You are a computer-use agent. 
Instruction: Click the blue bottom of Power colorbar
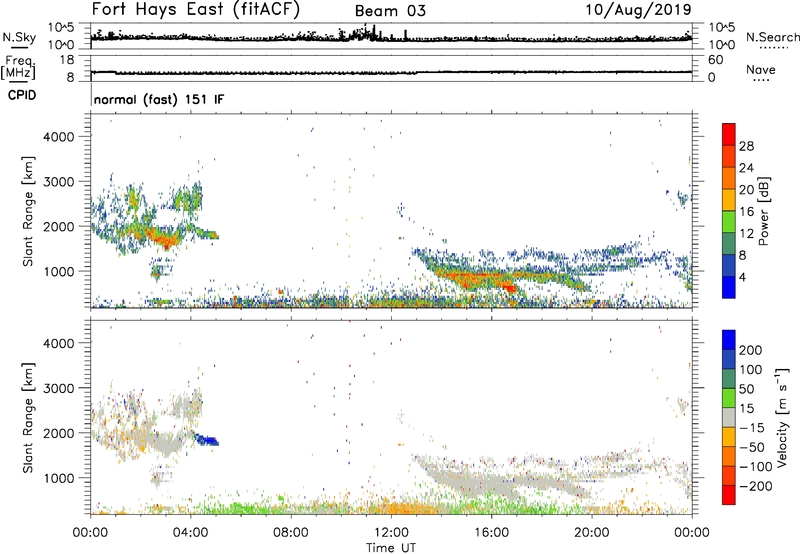(729, 290)
